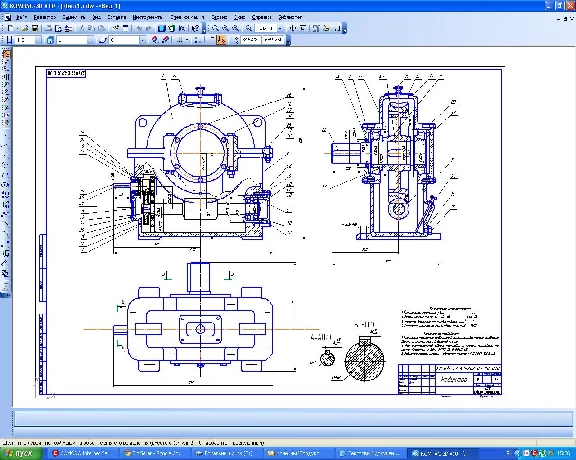
Task: Create a new document from the toolbar
Action: (x=10, y=28)
